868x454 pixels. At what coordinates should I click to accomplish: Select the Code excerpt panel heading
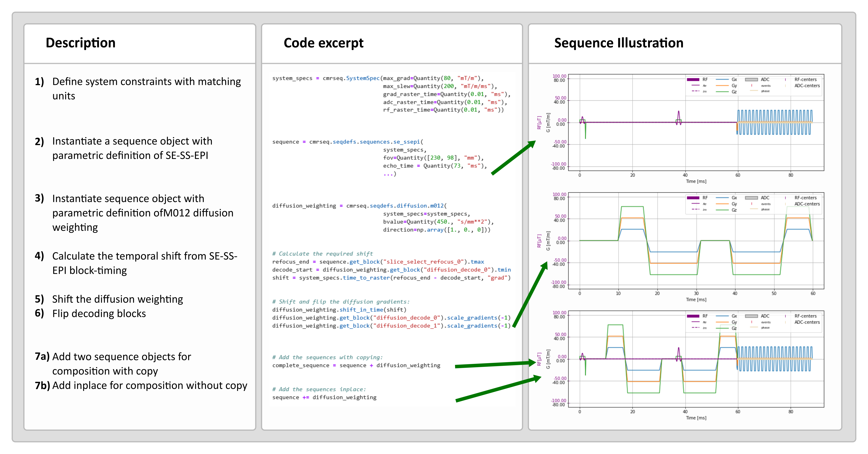(323, 43)
